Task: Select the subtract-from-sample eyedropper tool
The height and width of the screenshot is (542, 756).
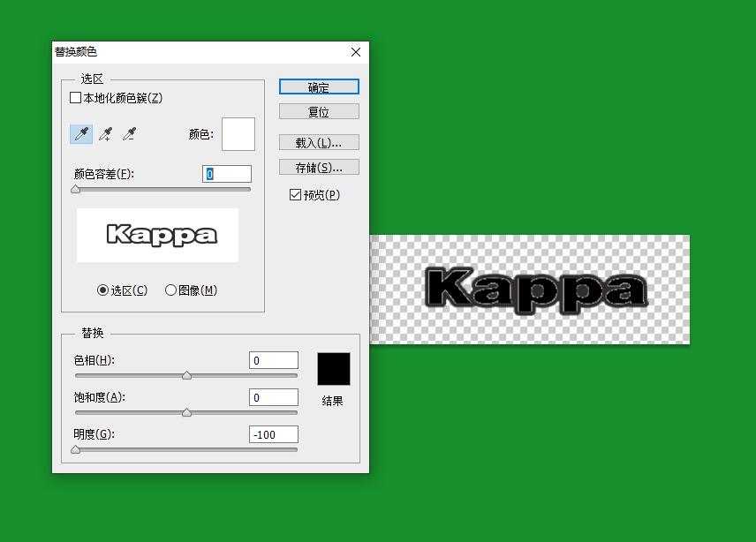Action: (x=129, y=133)
